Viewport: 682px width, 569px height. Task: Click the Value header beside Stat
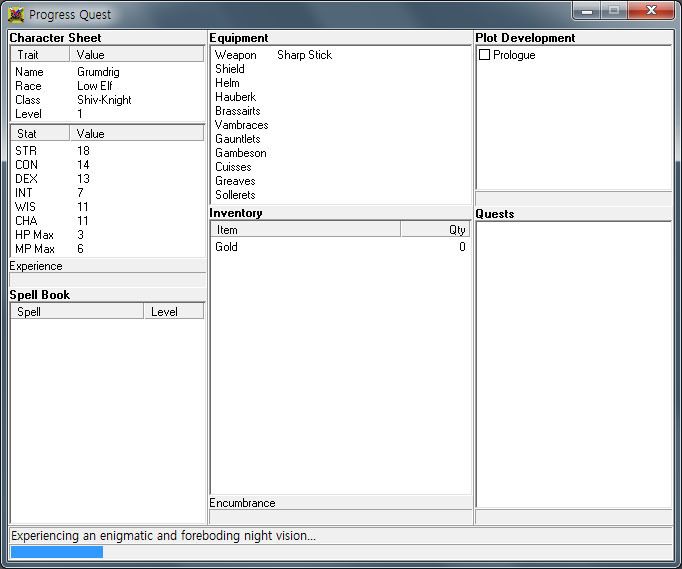137,134
